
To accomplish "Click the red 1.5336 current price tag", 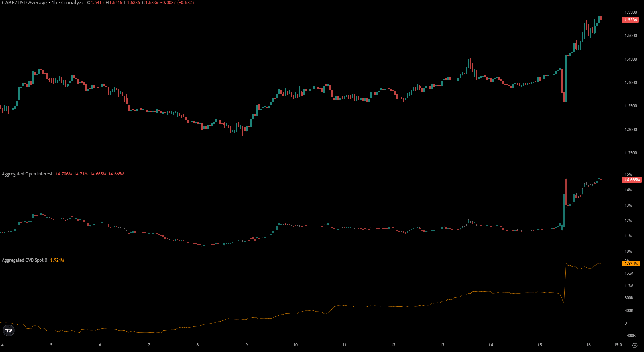I will coord(631,20).
